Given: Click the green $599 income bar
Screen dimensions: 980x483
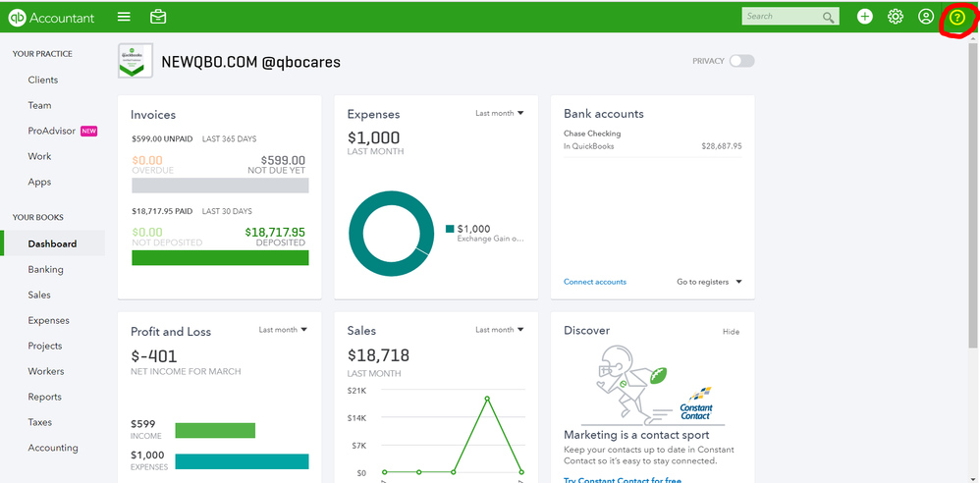Looking at the screenshot, I should pos(215,431).
